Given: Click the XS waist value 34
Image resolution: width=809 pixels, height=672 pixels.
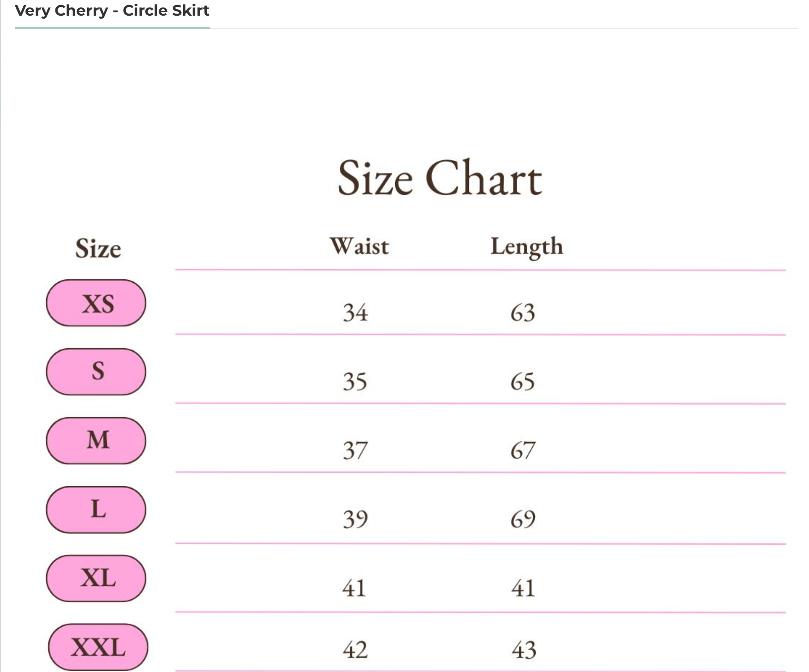Looking at the screenshot, I should (x=355, y=313).
